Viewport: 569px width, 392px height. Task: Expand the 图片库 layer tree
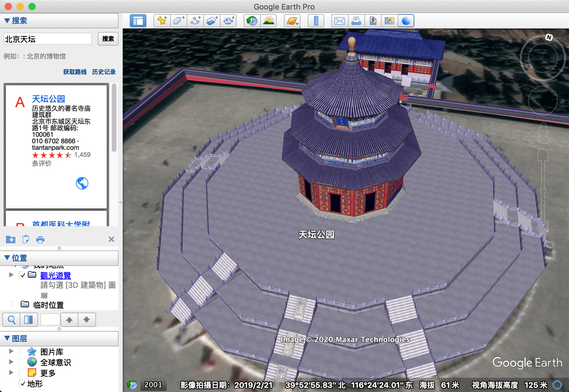coord(11,351)
